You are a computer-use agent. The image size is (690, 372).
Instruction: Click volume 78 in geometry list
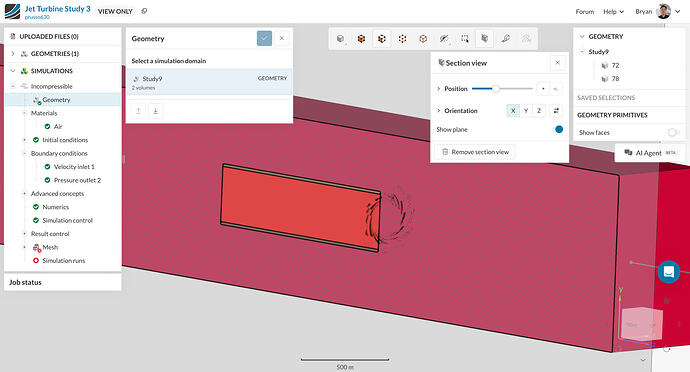click(615, 79)
